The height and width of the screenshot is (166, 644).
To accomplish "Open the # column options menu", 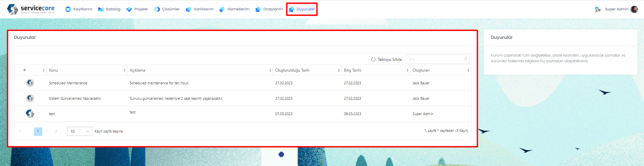I will coord(44,70).
